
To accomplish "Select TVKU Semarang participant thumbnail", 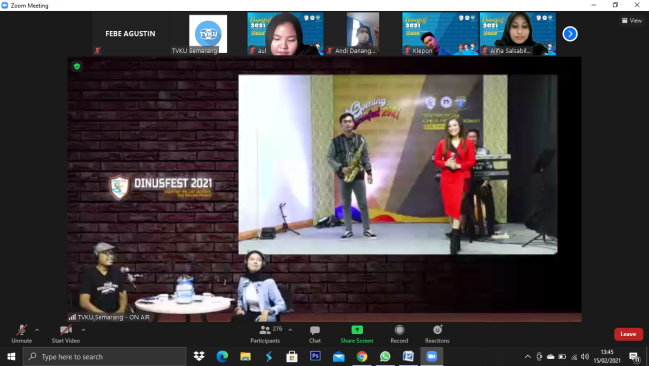I will 208,34.
